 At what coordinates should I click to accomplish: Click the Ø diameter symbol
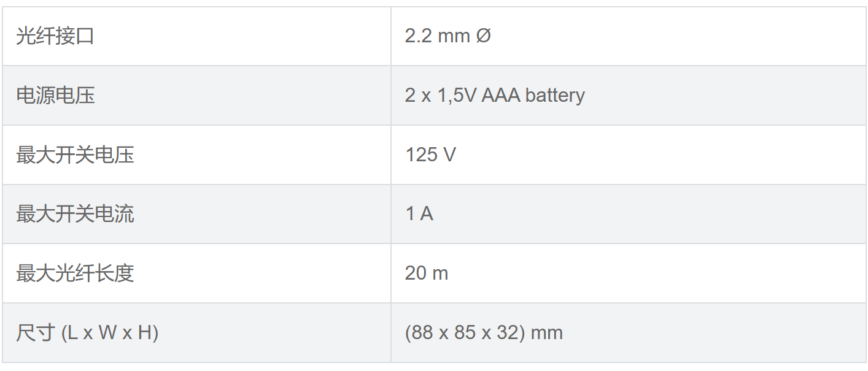pyautogui.click(x=483, y=36)
